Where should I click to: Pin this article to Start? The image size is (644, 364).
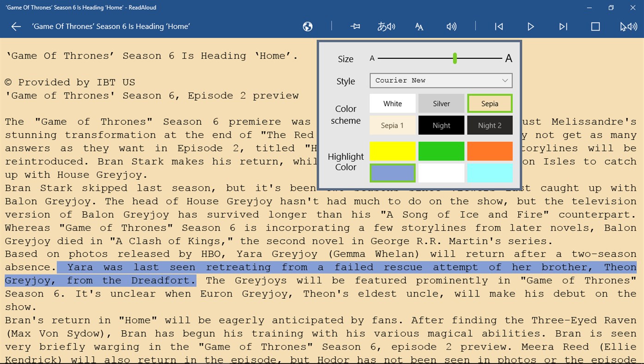[355, 26]
